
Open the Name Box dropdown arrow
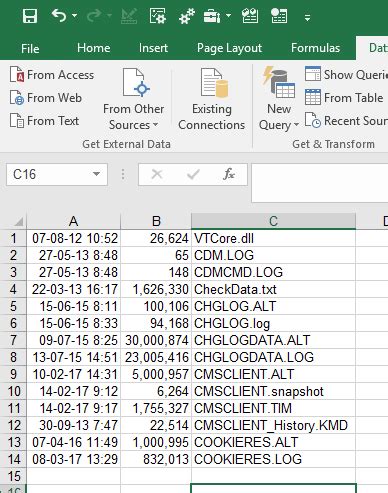[x=96, y=174]
